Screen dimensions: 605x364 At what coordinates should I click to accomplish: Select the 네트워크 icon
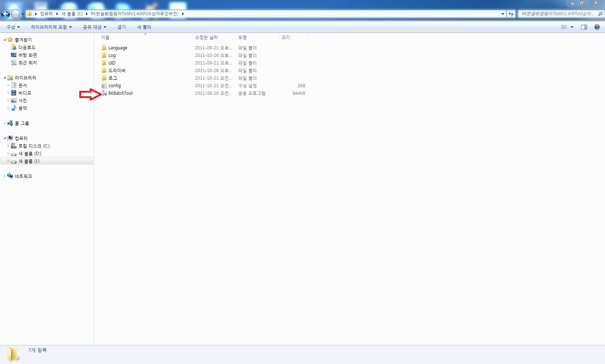[10, 176]
